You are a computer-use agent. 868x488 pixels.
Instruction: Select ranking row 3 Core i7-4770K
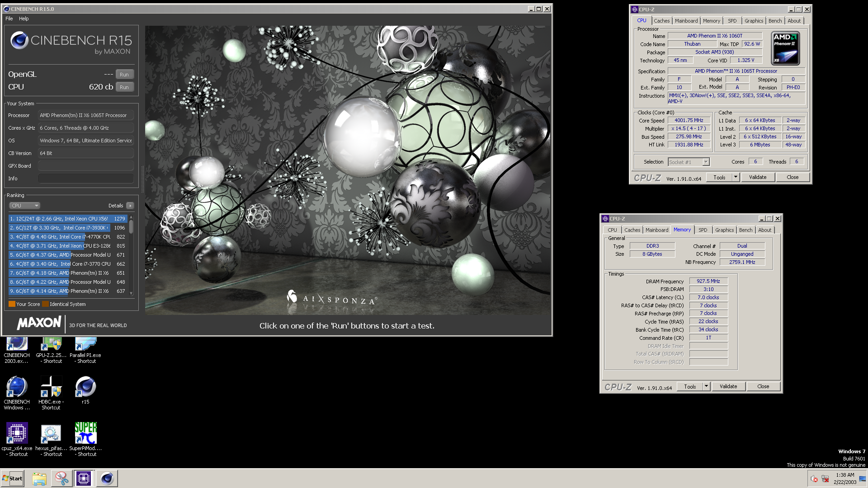(x=68, y=237)
